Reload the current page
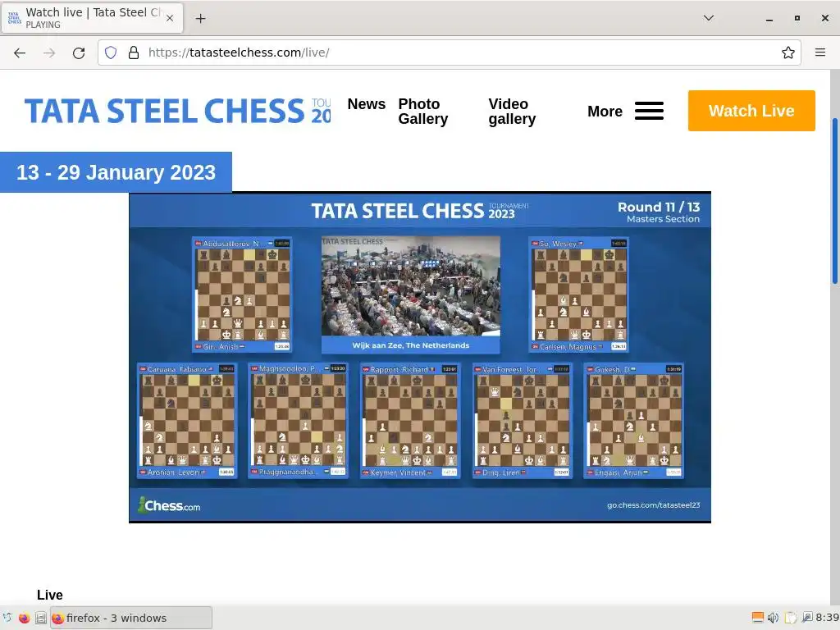Image resolution: width=840 pixels, height=630 pixels. [x=79, y=52]
